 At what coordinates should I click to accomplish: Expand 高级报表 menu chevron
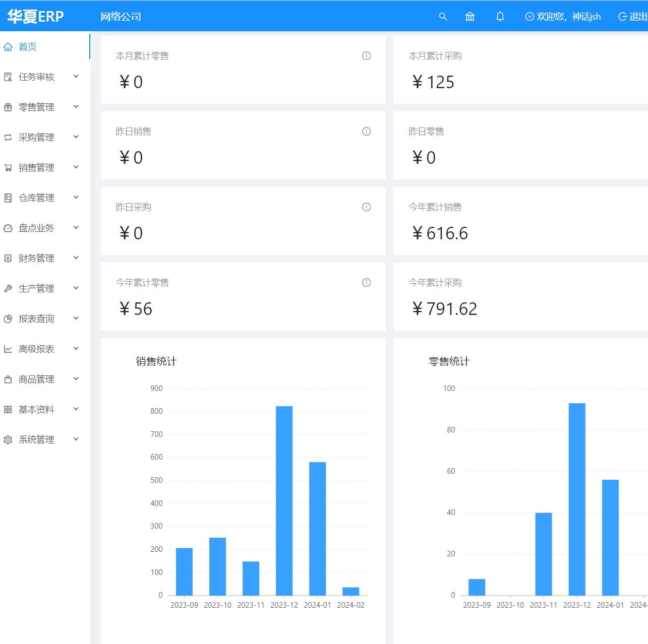click(76, 349)
